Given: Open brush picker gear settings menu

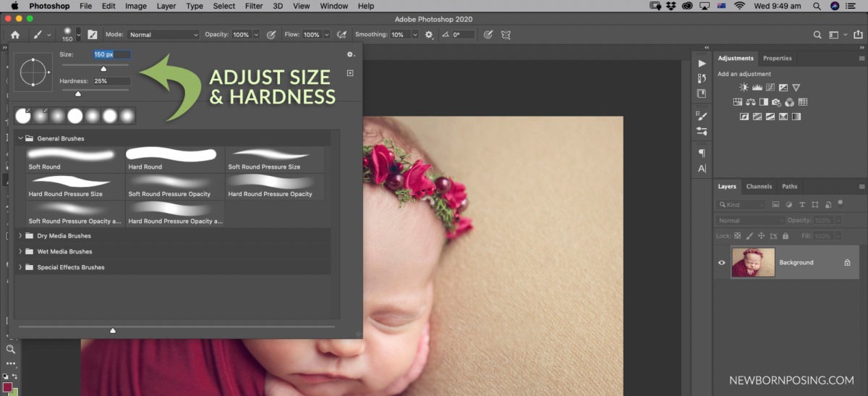Looking at the screenshot, I should pyautogui.click(x=351, y=54).
